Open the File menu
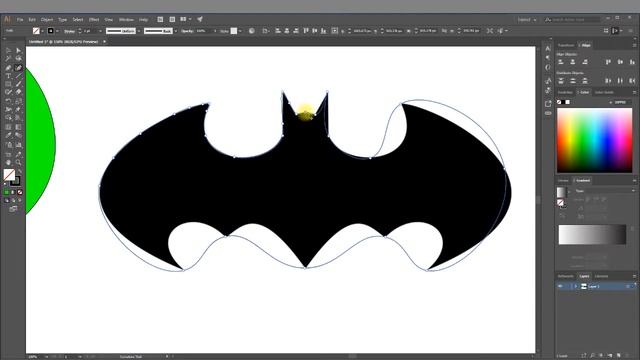 (20, 20)
